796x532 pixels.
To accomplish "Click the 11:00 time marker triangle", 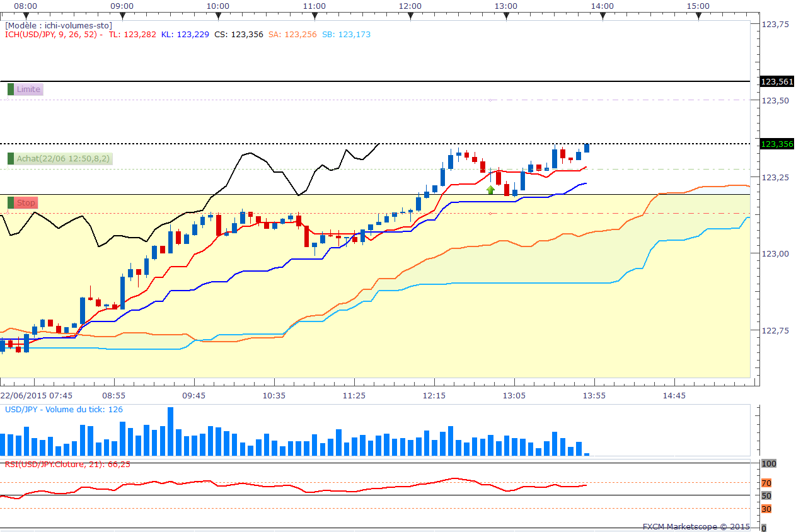I will [314, 16].
